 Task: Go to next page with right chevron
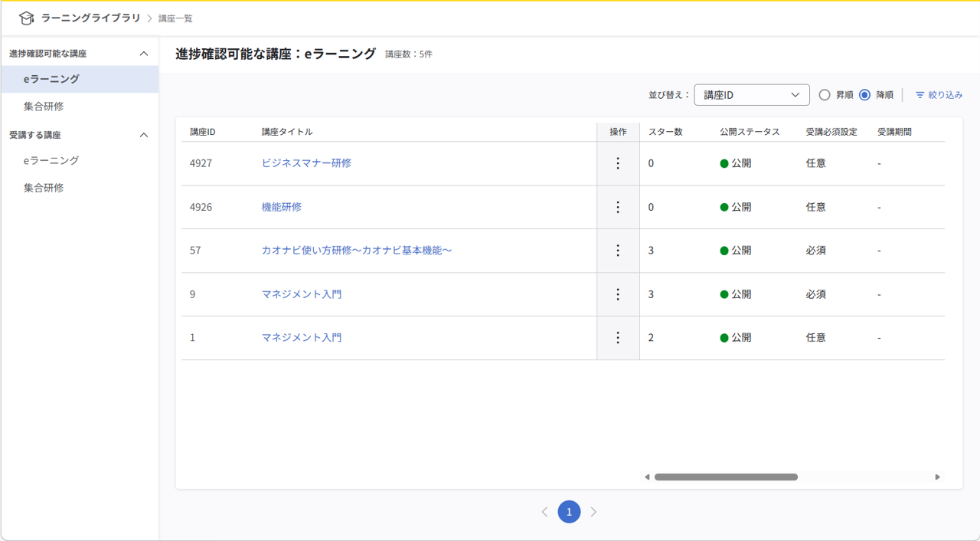[593, 512]
